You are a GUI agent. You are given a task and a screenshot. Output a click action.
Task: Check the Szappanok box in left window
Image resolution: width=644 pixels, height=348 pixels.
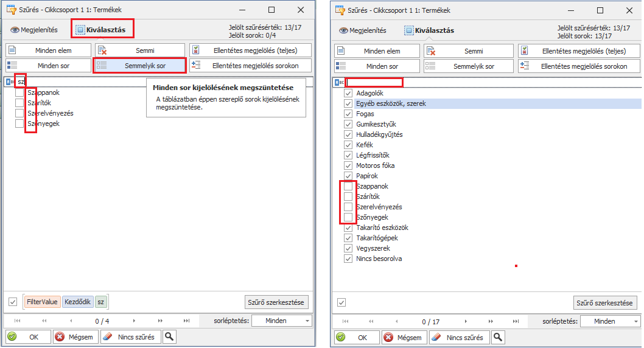[x=19, y=92]
